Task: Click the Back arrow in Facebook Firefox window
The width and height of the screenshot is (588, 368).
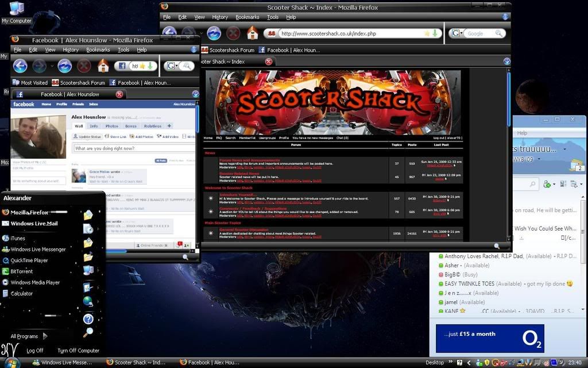Action: tap(20, 66)
